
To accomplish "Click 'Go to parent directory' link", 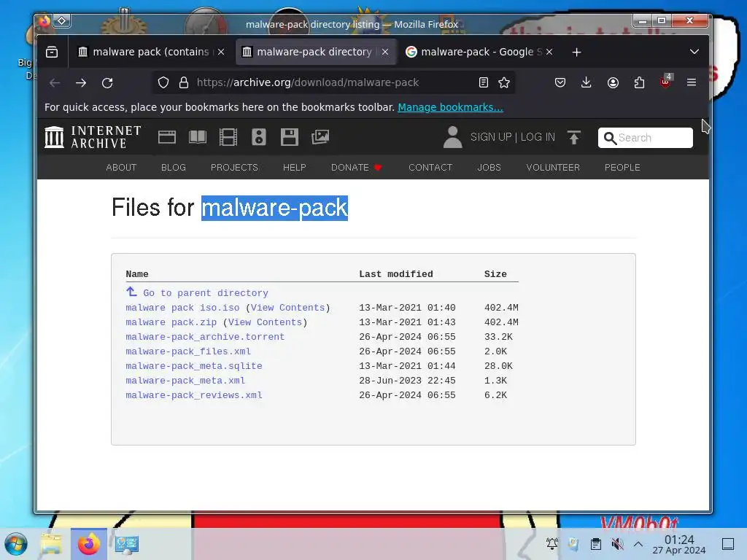I will pos(205,293).
